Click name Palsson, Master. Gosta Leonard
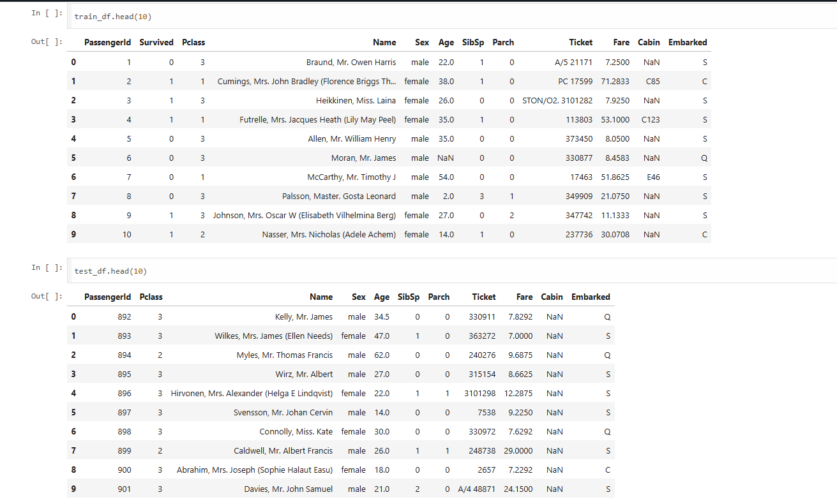 coord(339,196)
